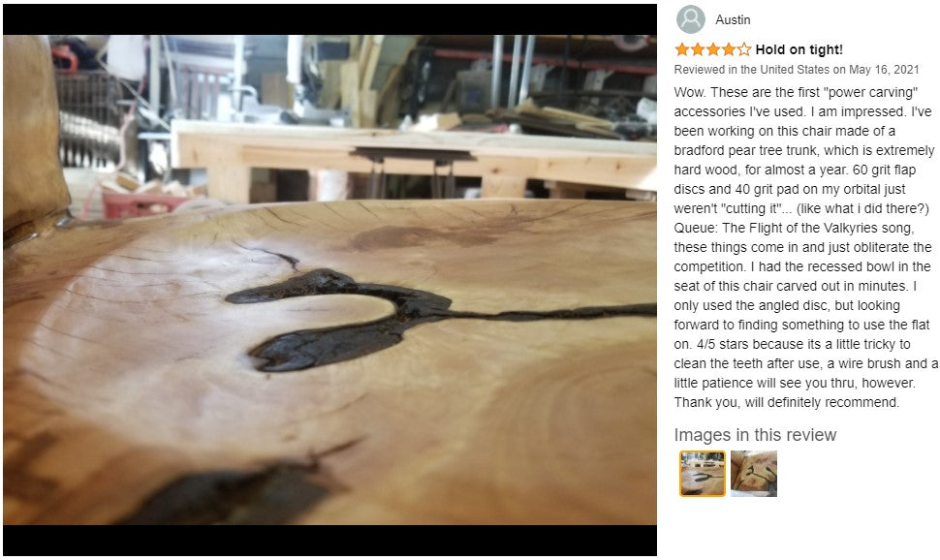Click the "Reviewed in the United States" date line
The image size is (940, 560).
tap(797, 70)
